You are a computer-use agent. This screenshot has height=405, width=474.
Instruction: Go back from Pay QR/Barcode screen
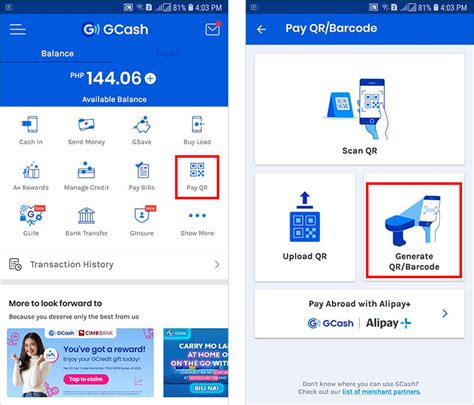pos(262,29)
